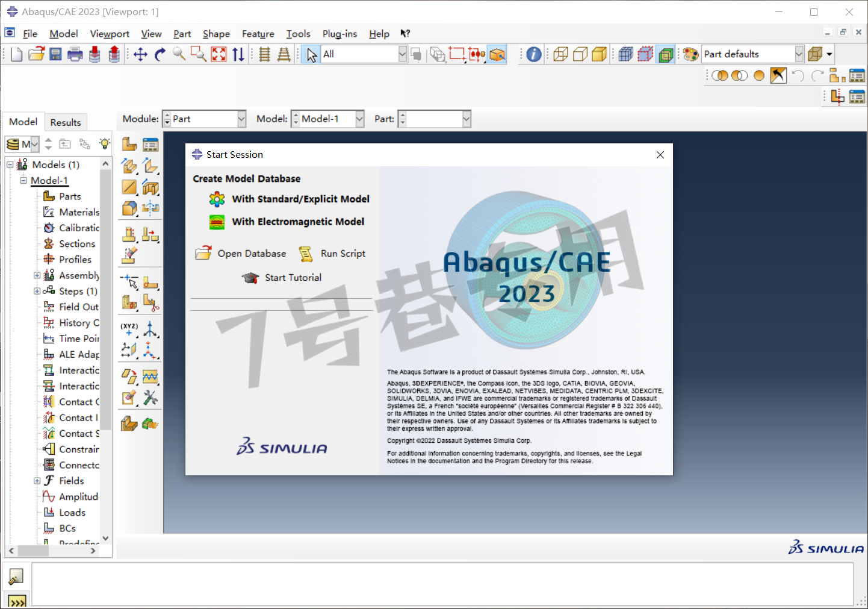Open the Feature menu
The image size is (868, 609).
(258, 34)
